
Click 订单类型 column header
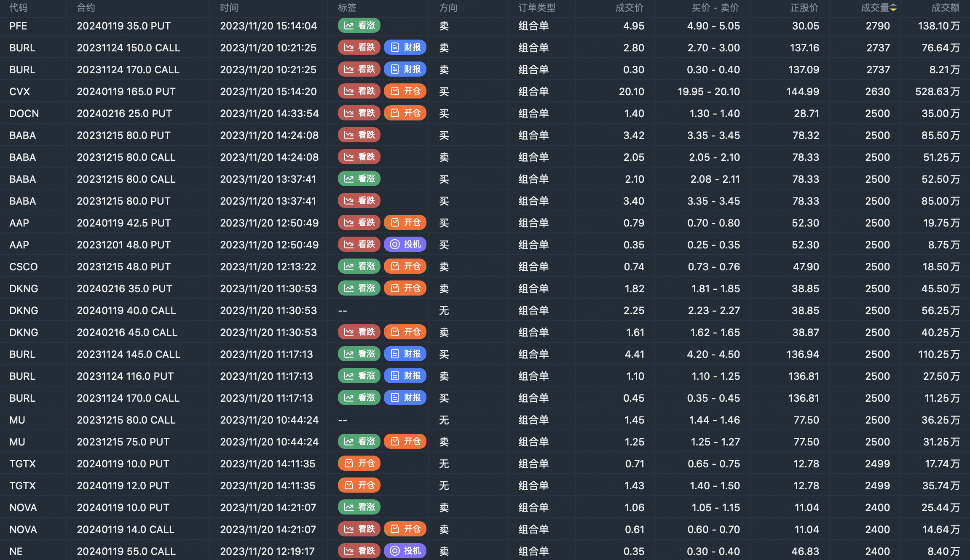537,8
